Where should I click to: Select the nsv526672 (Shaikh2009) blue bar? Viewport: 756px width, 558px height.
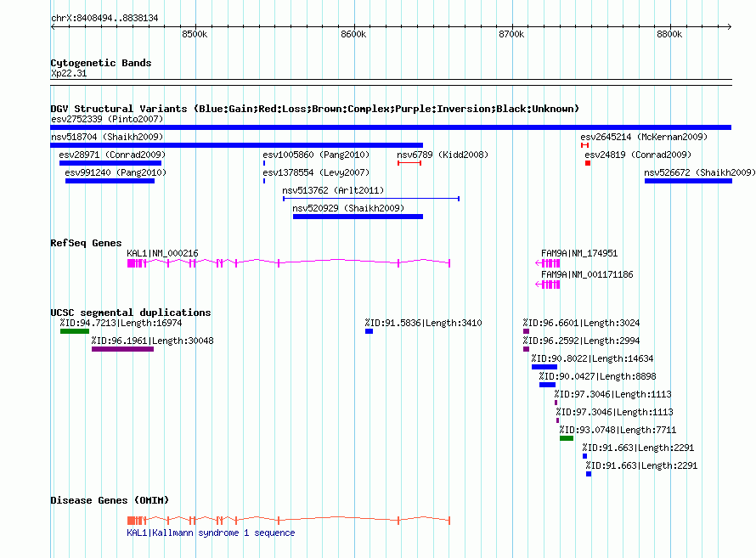tap(688, 181)
